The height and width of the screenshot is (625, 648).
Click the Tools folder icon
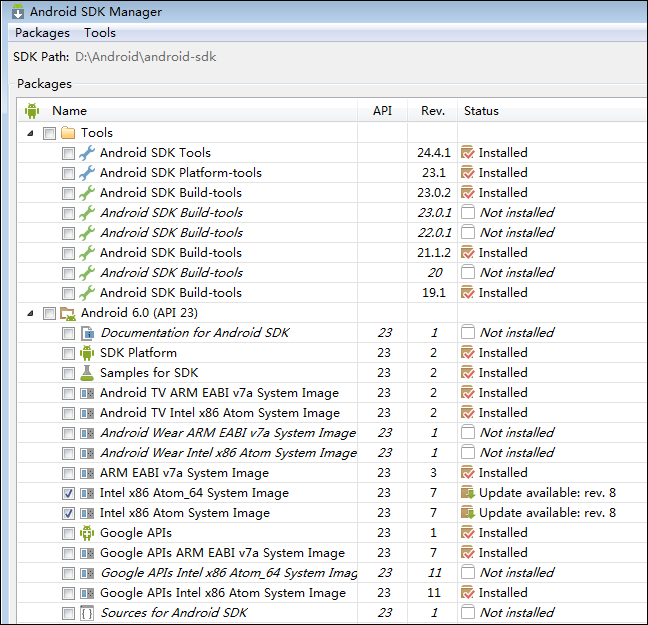[x=68, y=133]
